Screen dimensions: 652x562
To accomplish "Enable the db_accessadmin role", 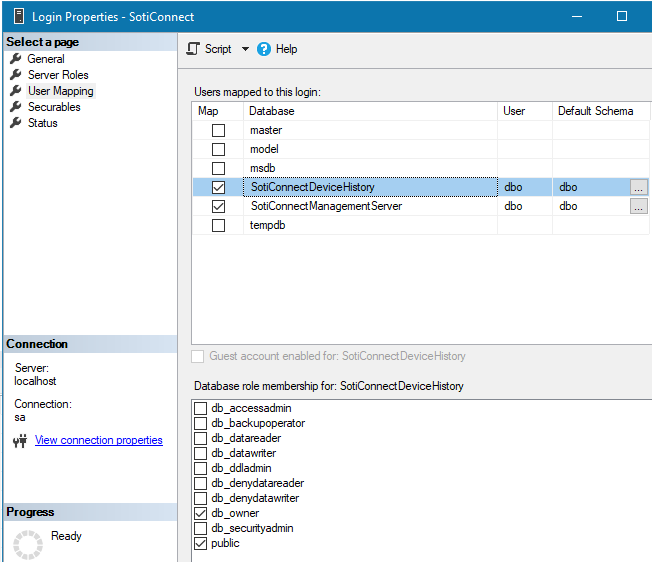I will coord(200,408).
